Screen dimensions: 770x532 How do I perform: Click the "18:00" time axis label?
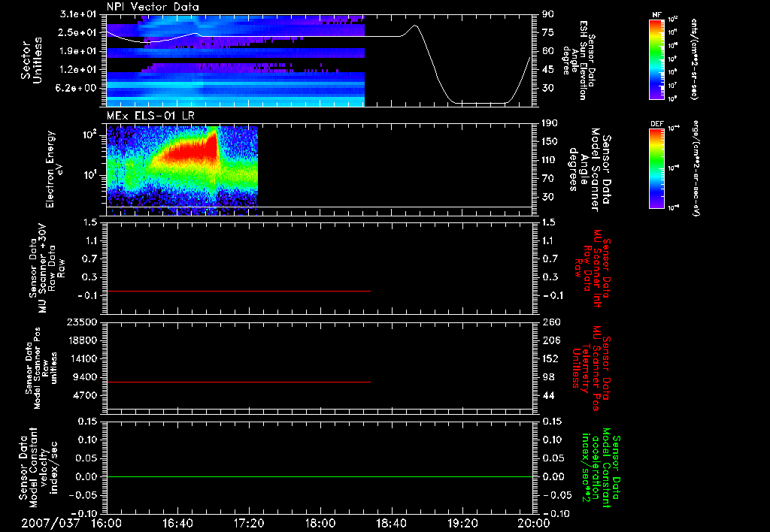(x=320, y=523)
